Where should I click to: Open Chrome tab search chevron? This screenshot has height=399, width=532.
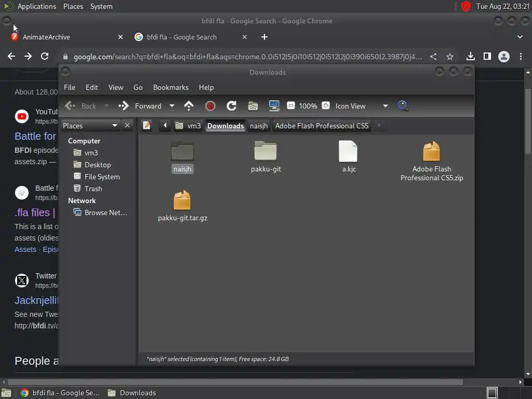[520, 37]
